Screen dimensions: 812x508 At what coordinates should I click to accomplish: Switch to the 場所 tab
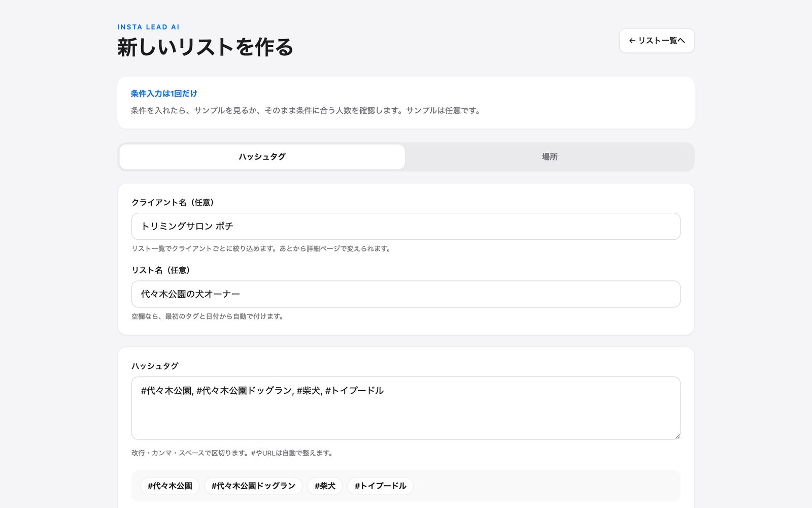[x=550, y=157]
